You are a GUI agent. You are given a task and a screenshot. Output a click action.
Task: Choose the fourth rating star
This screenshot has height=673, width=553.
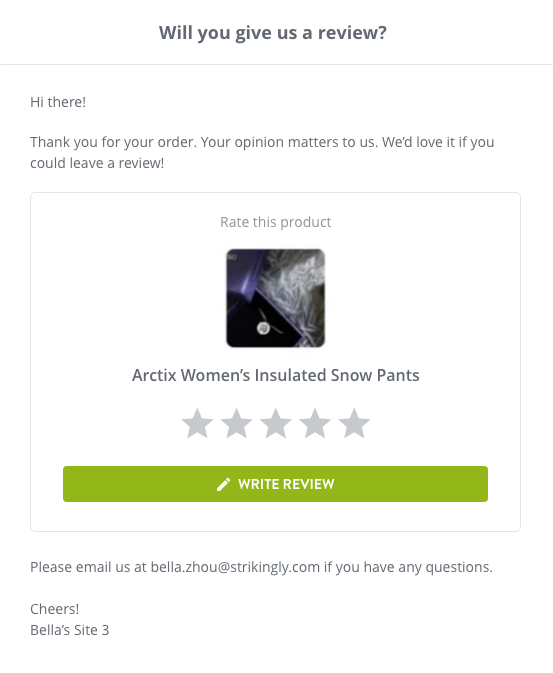(315, 423)
